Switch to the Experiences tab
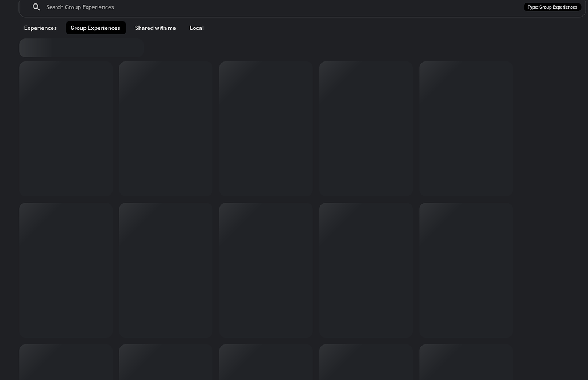 pyautogui.click(x=41, y=28)
